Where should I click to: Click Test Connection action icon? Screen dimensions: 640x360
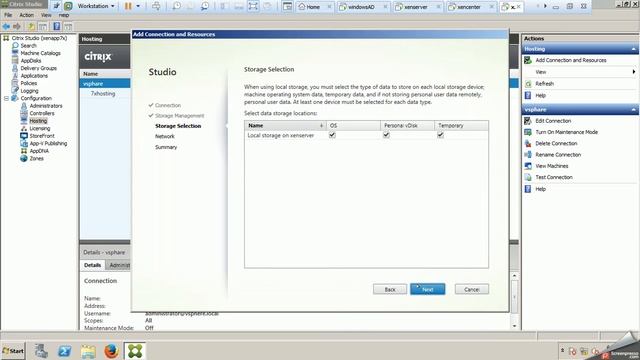tap(528, 178)
